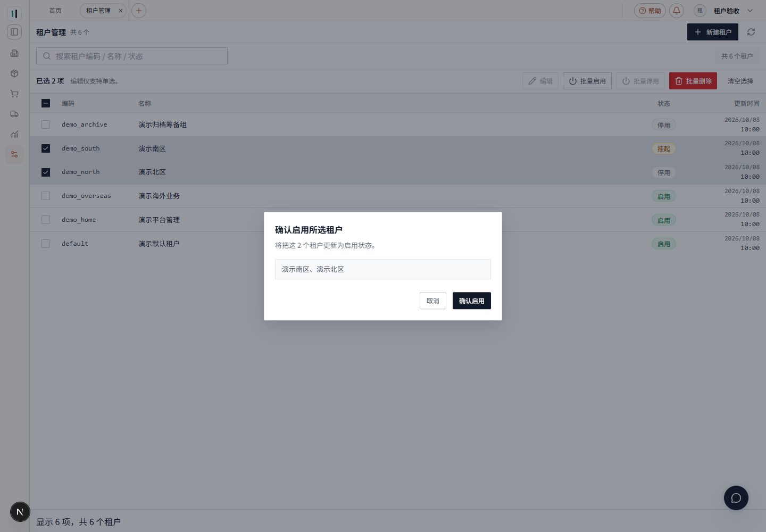The height and width of the screenshot is (532, 766).
Task: Click the 更新时间 column header
Action: (747, 103)
